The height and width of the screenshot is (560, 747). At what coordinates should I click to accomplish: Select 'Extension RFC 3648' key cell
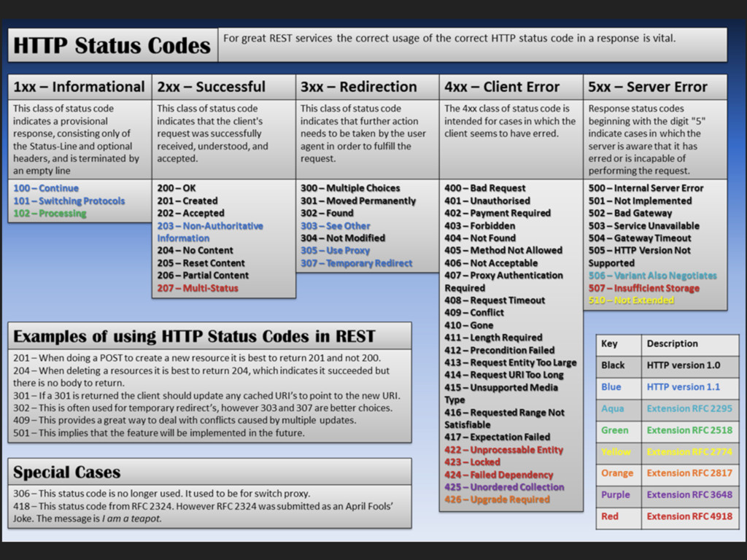coord(690,495)
